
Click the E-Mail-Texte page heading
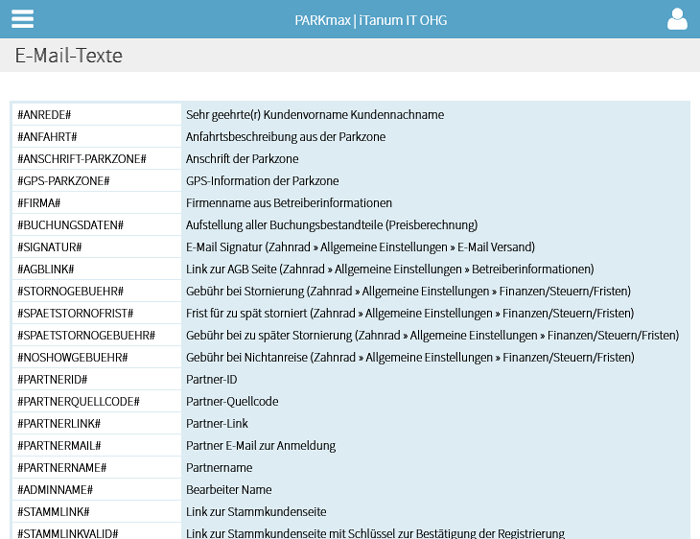(69, 55)
